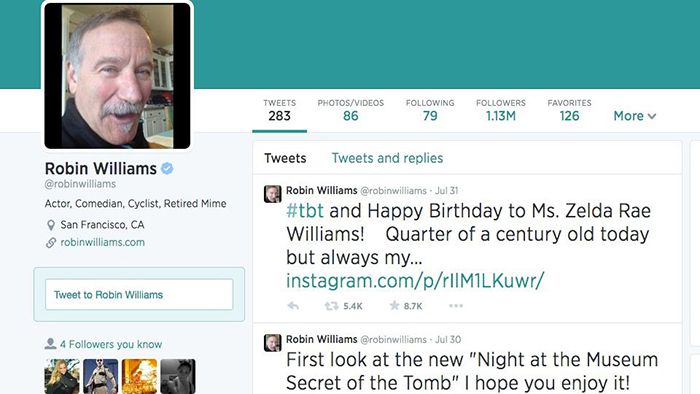Open the large Robin Williams profile photo
700x394 pixels.
(x=117, y=75)
